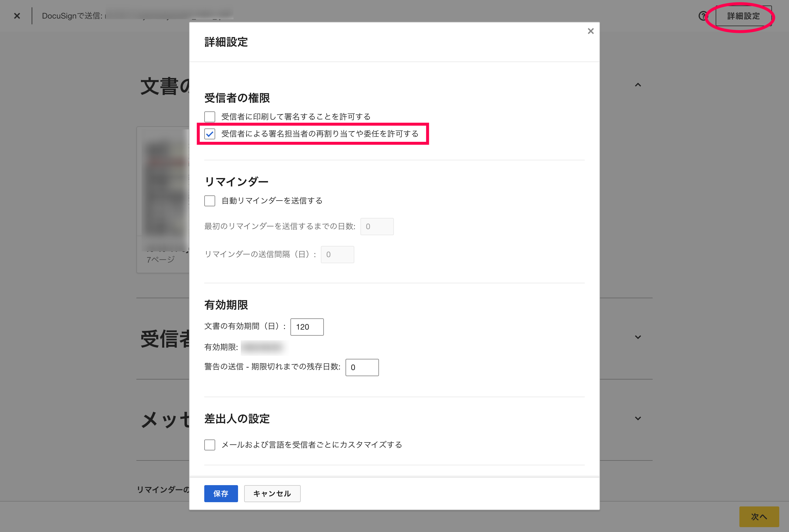Save settings with the 保存 button
789x532 pixels.
coord(221,493)
